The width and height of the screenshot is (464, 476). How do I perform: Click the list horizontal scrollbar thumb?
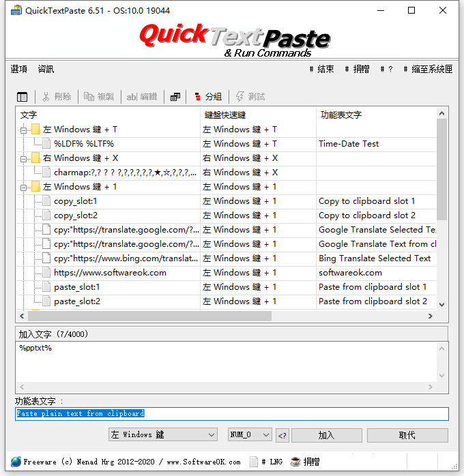(149, 316)
